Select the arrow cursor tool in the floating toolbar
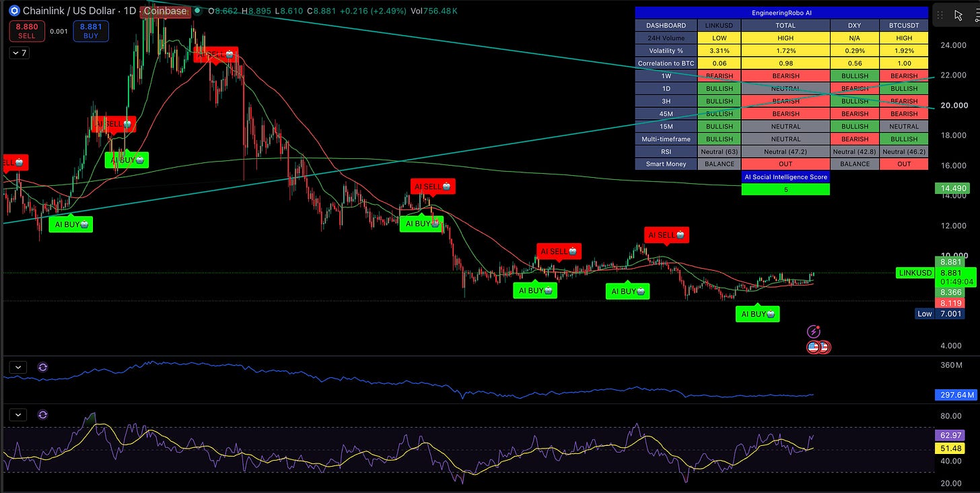 click(x=959, y=15)
